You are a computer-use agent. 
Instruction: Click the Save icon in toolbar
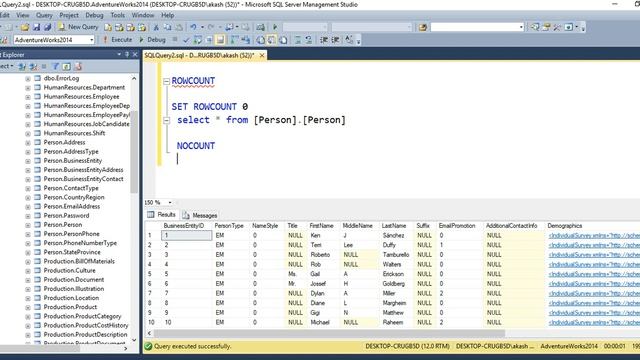point(36,27)
